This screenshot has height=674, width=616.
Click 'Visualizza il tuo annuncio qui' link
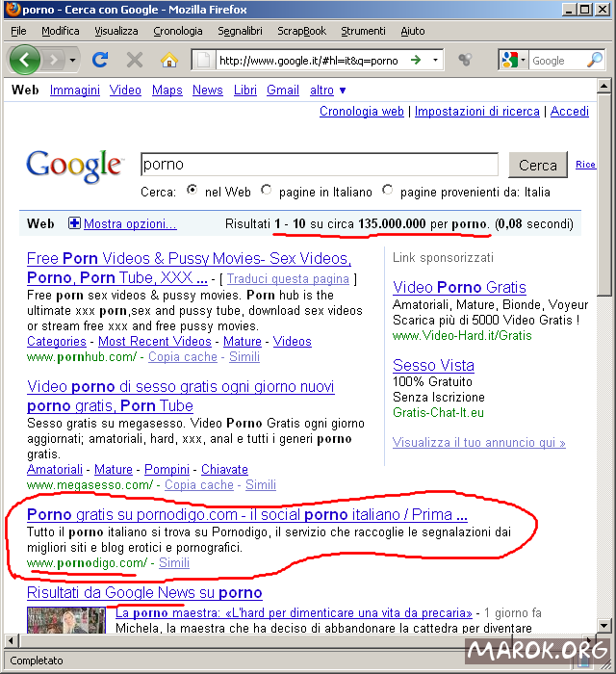pos(479,442)
